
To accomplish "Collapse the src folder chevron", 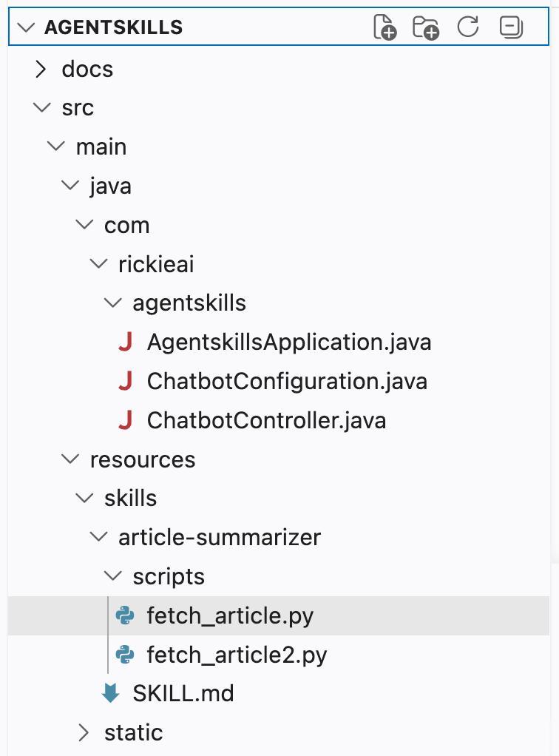I will click(42, 107).
